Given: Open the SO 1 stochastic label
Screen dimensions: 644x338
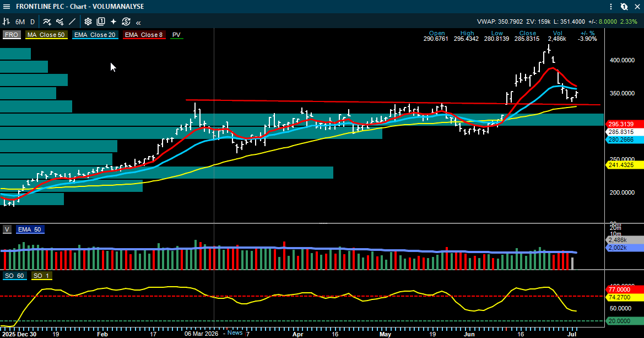Looking at the screenshot, I should (41, 276).
